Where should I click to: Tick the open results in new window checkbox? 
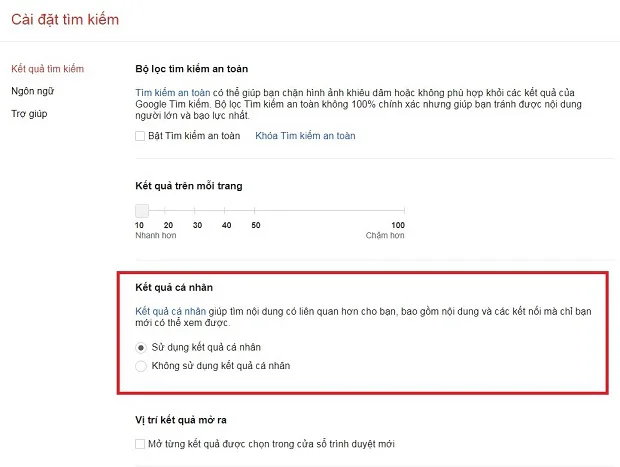140,444
